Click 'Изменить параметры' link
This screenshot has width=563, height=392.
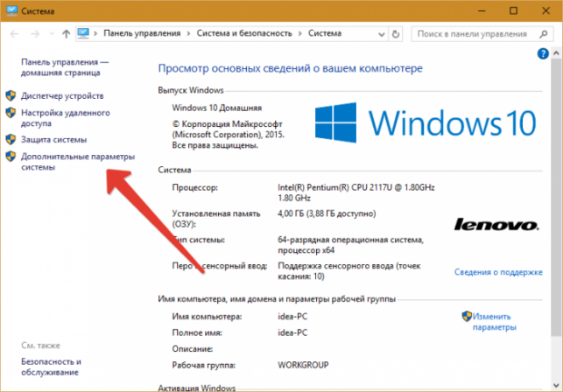[495, 322]
